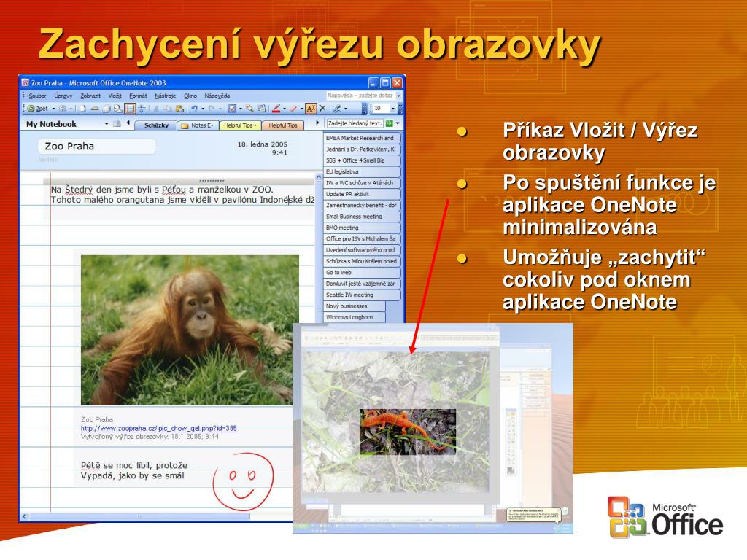Switch to the Notes E- folder tab
747x560 pixels.
[x=198, y=125]
